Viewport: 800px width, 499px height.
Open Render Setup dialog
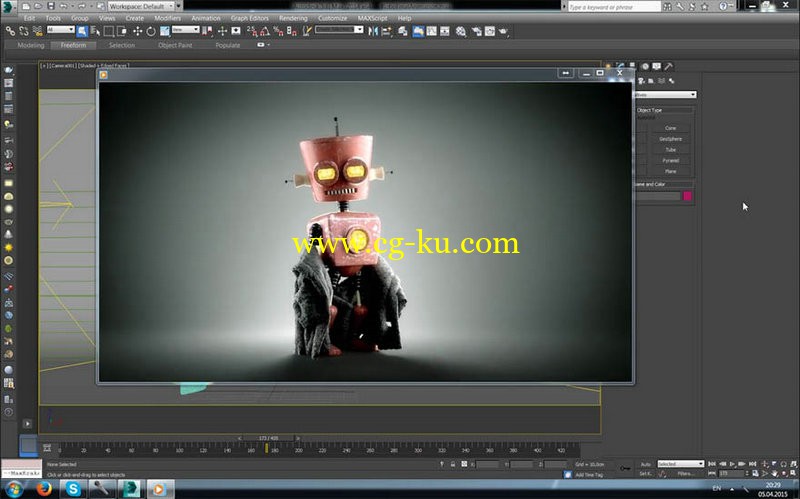point(477,31)
